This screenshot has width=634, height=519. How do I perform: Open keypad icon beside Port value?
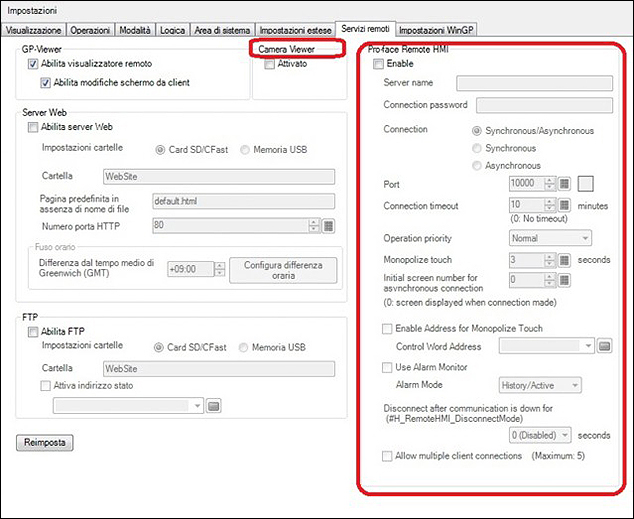coord(564,184)
